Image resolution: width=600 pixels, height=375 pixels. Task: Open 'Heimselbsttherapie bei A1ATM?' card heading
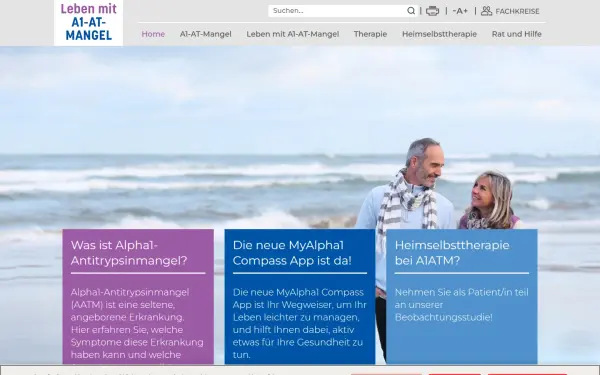[452, 253]
